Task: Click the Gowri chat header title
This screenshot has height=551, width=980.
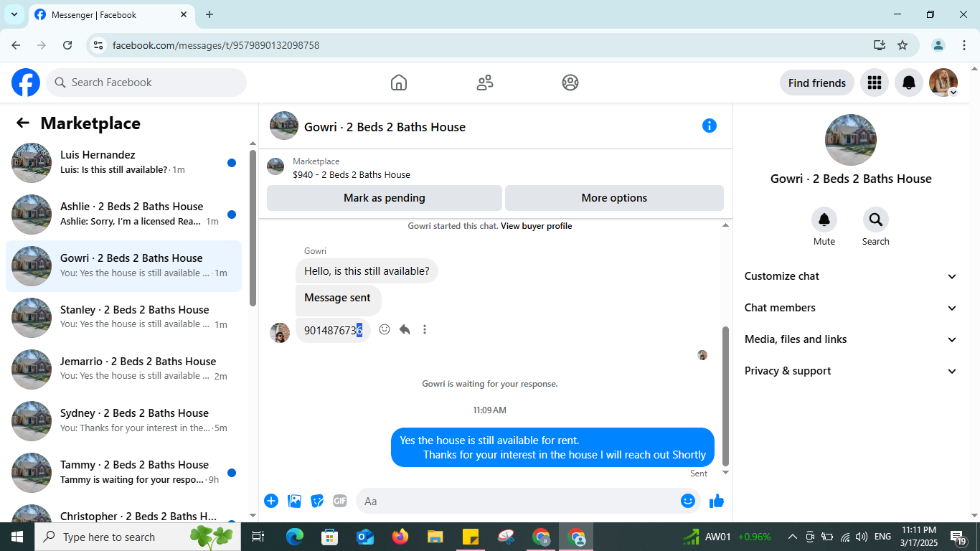Action: pos(385,127)
